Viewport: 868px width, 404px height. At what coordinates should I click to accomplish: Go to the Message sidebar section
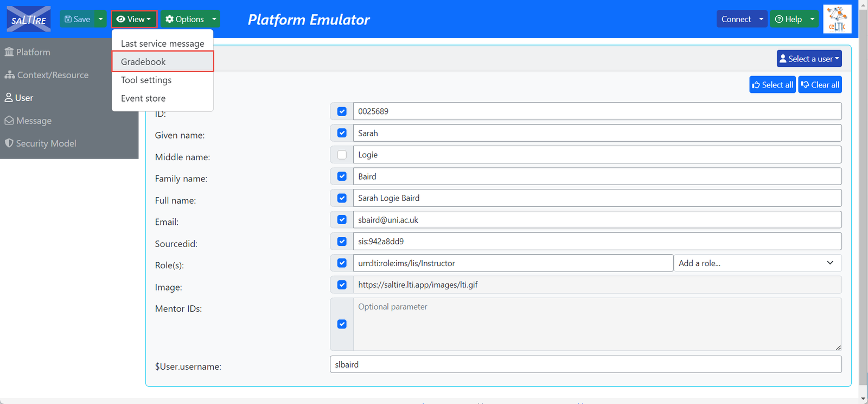(x=28, y=121)
